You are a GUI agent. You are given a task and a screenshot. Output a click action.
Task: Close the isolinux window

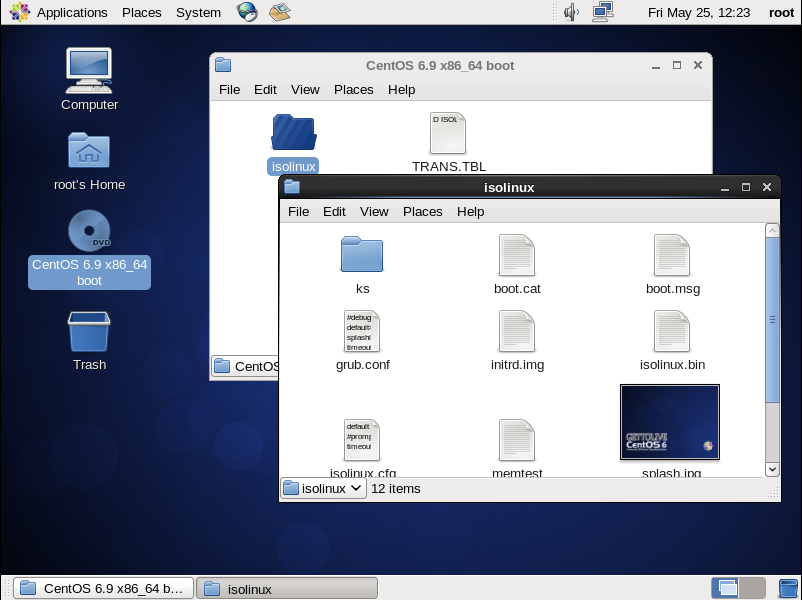tap(766, 187)
